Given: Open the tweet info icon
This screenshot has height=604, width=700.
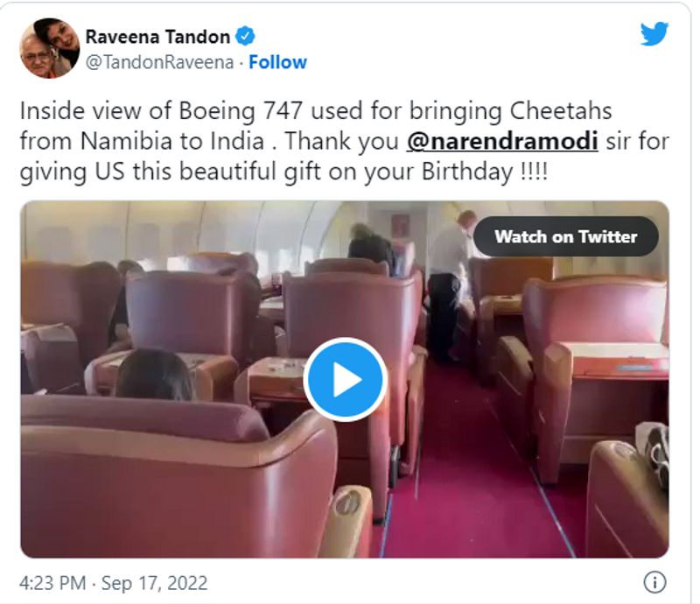Looking at the screenshot, I should pyautogui.click(x=654, y=583).
